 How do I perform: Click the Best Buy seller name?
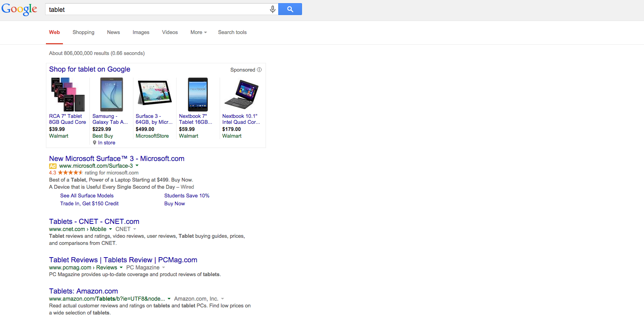click(103, 136)
